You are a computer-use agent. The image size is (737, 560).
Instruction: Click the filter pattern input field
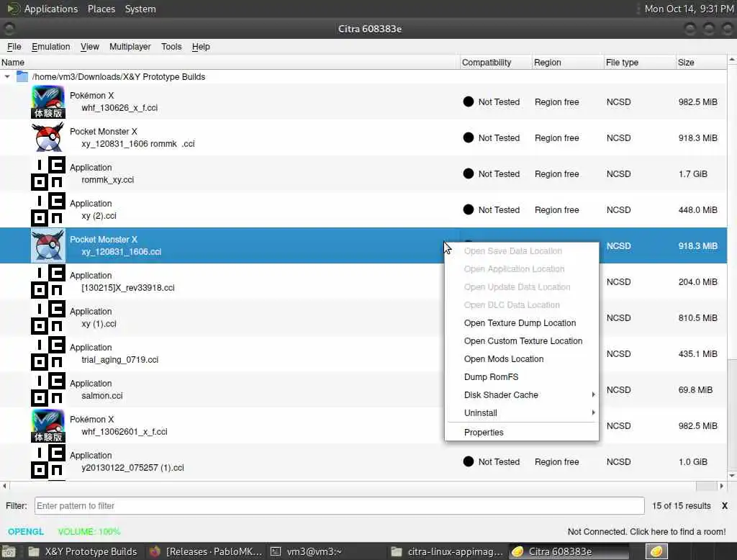coord(340,505)
